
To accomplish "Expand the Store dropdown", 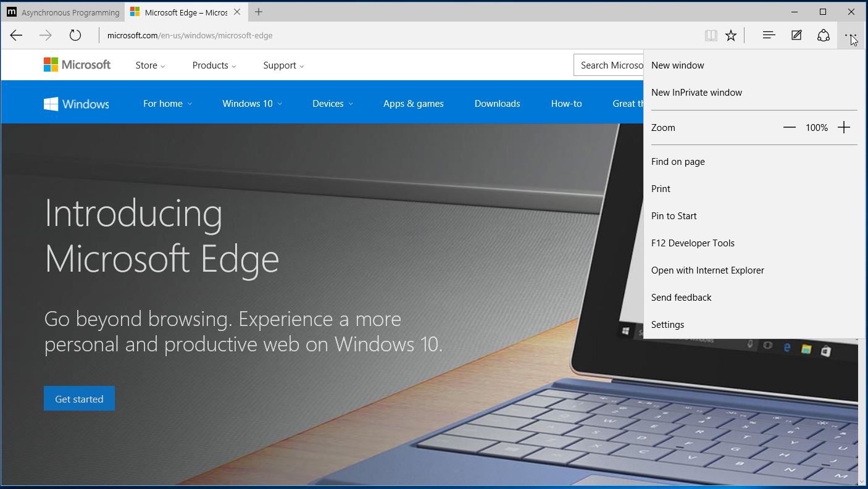I will coord(150,65).
